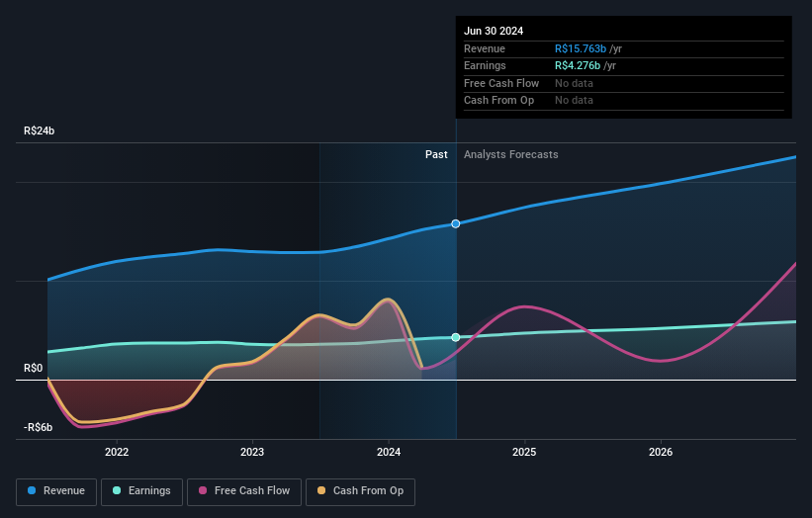Click the 2022 x-axis label

[x=117, y=452]
